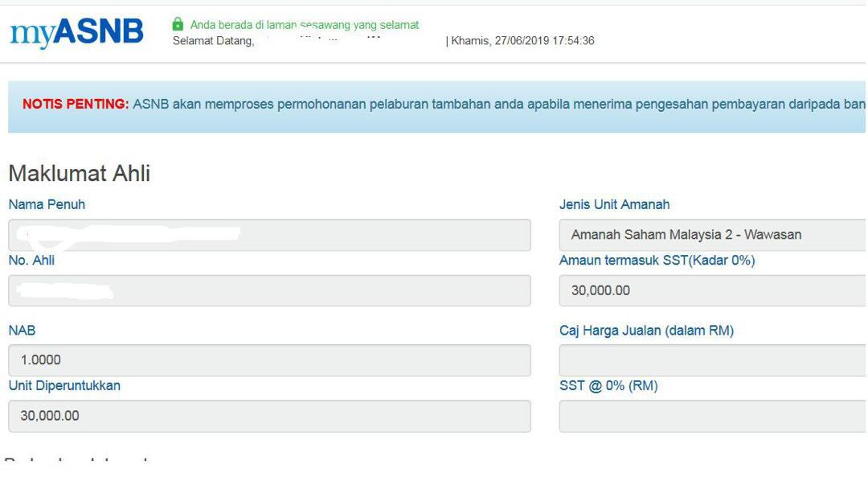Click the Caj Harga Jualan label
This screenshot has width=868, height=489.
tap(646, 331)
